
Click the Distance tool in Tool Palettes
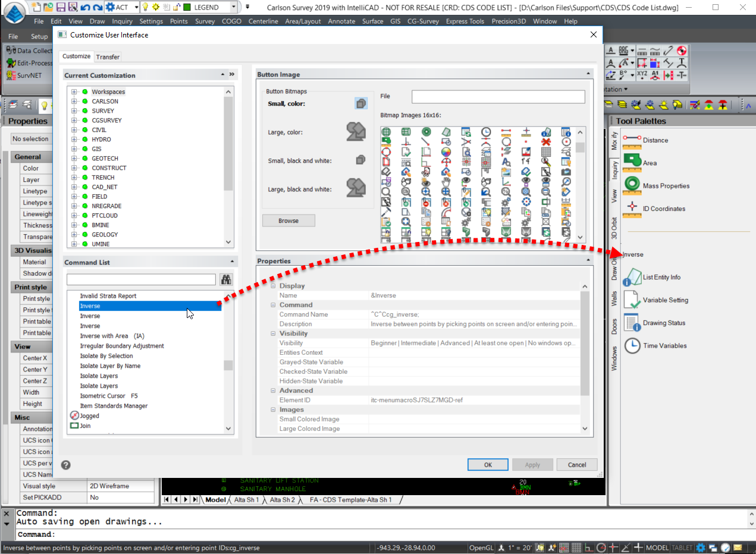(x=645, y=140)
